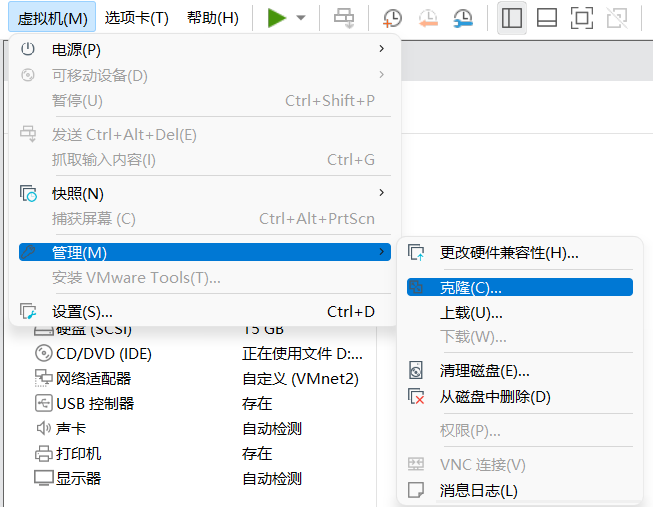The width and height of the screenshot is (653, 507).
Task: Choose 权限(P)... in the submenu
Action: coord(520,431)
